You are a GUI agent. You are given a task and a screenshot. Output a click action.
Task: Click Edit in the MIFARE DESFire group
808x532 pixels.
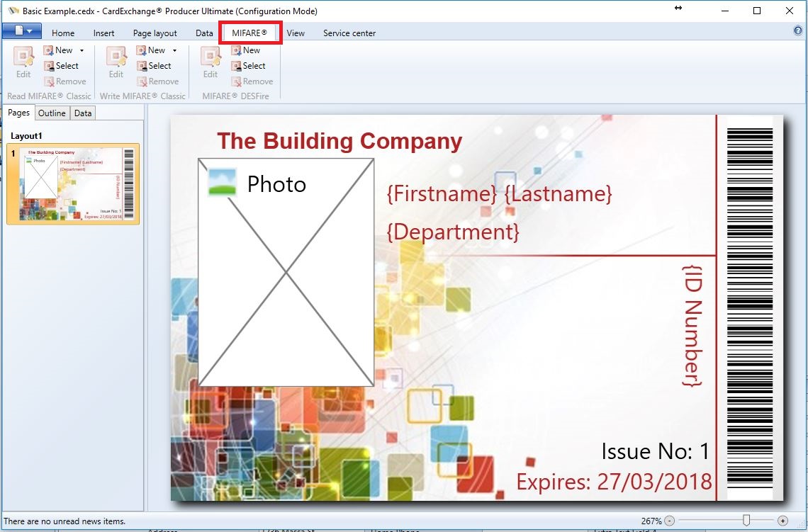coord(211,62)
